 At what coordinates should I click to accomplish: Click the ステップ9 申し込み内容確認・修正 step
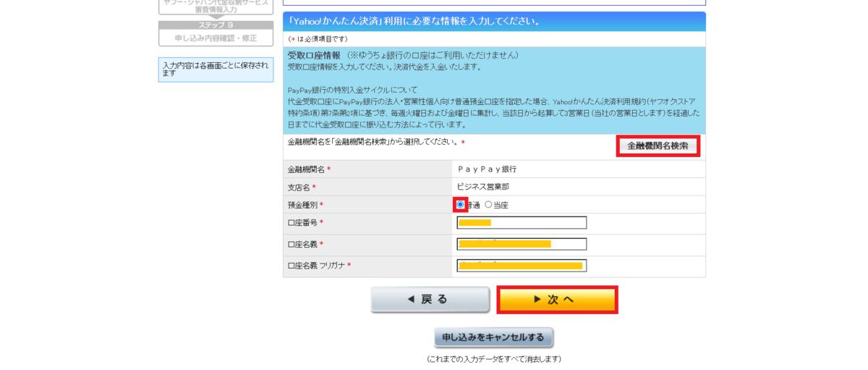pos(216,33)
